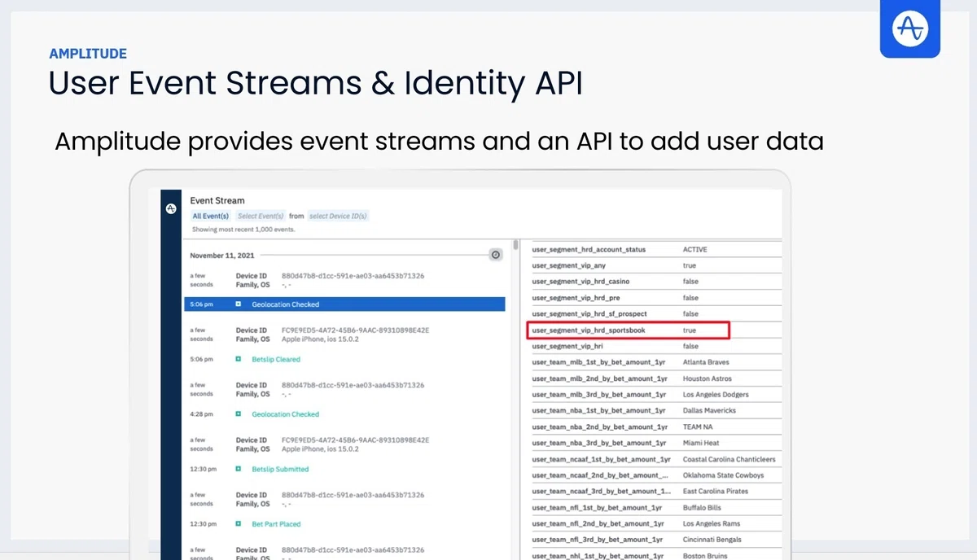Select user_team_nfl_1st_by_bet_amount_1yr property
Viewport: 977px width, 560px height.
598,507
